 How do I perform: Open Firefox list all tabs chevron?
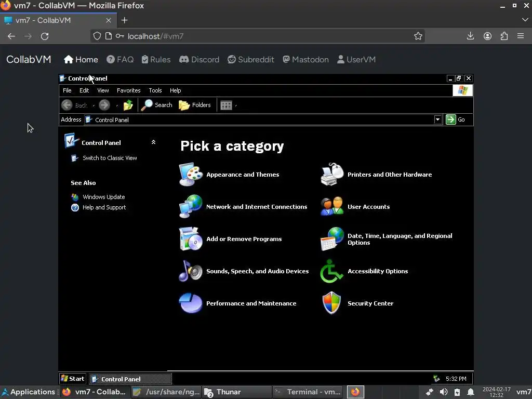click(525, 20)
